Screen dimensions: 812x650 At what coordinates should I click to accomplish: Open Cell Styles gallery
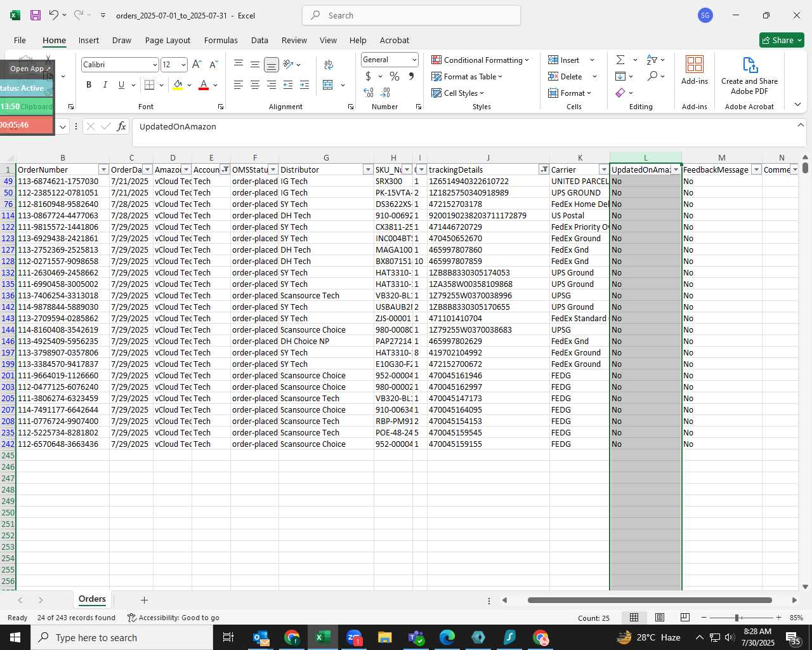457,93
